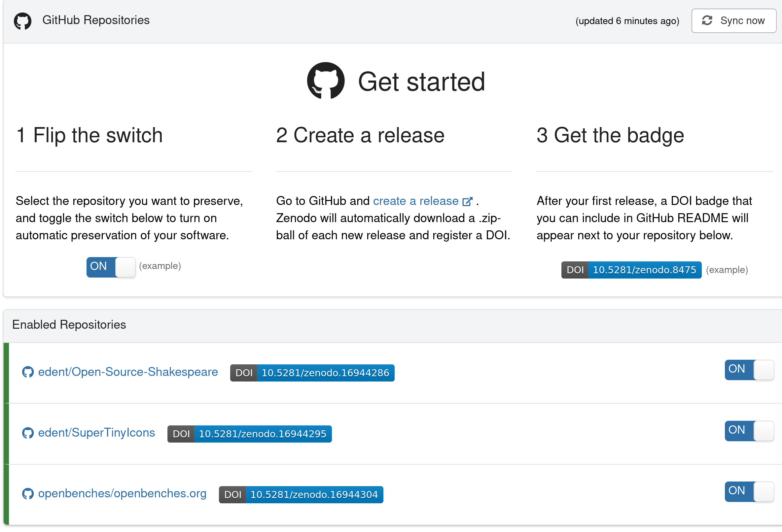Image resolution: width=782 pixels, height=532 pixels.
Task: Click the example DOI badge 10.5281/zenodo.8475
Action: [x=631, y=270]
